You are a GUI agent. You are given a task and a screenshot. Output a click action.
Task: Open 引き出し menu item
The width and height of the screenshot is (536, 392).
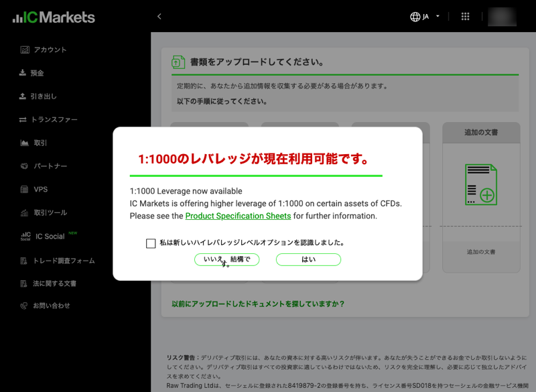44,96
